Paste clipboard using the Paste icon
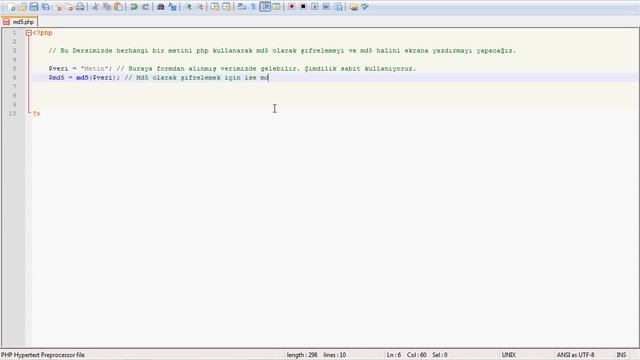640x360 pixels. [118, 7]
